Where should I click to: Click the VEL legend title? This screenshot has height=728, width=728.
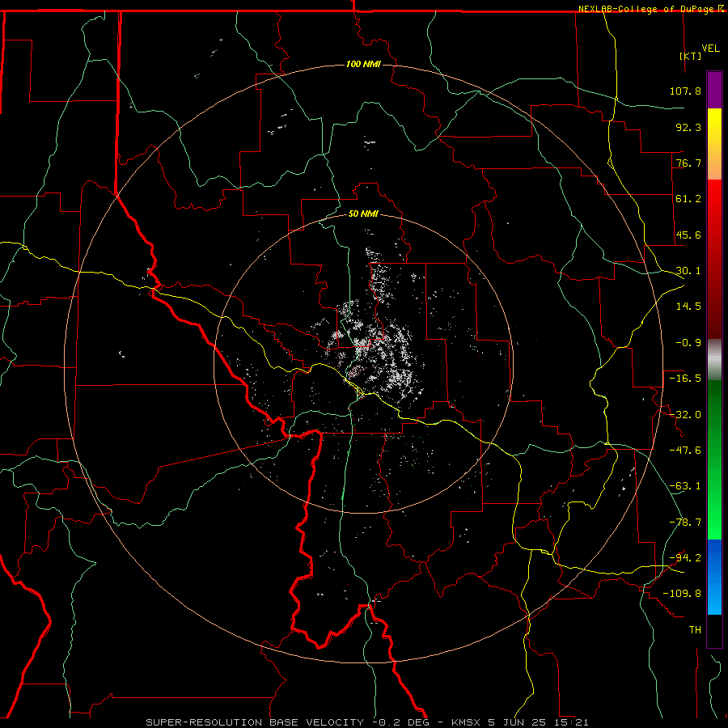(x=710, y=49)
